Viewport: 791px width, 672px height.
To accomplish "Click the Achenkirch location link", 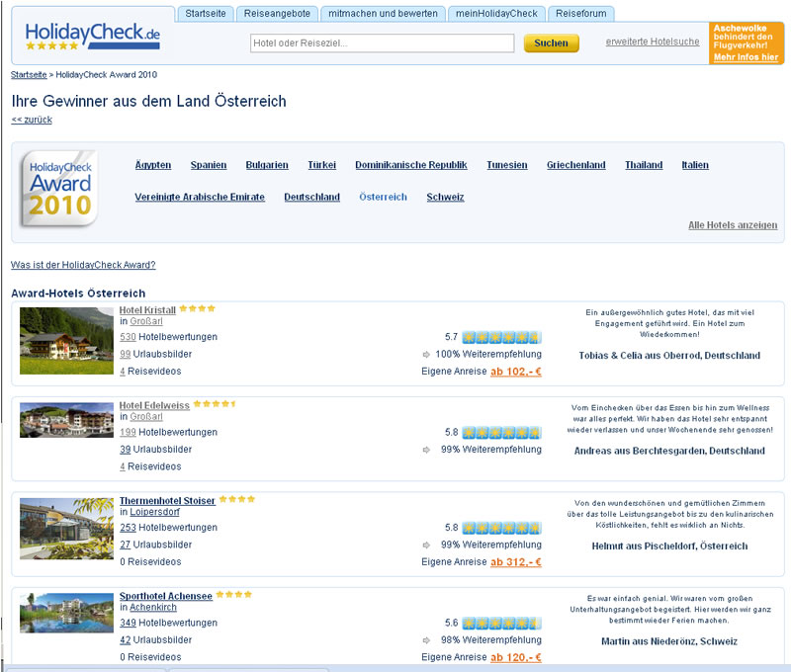I will pyautogui.click(x=153, y=607).
